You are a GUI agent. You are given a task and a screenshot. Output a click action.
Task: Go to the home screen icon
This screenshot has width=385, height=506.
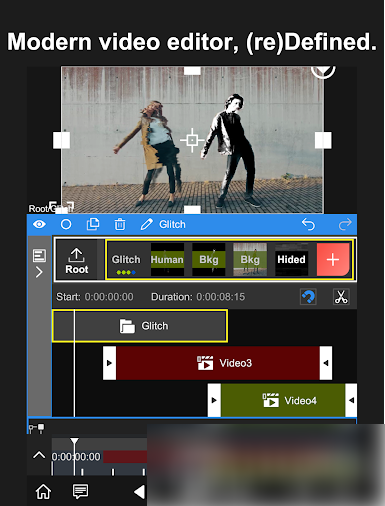pyautogui.click(x=43, y=492)
